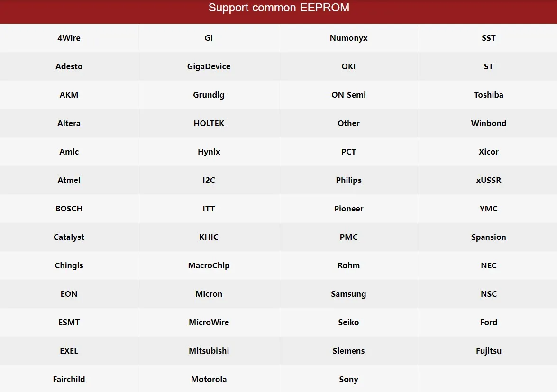Click the Support common EEPROM header
The width and height of the screenshot is (557, 392).
pos(279,8)
